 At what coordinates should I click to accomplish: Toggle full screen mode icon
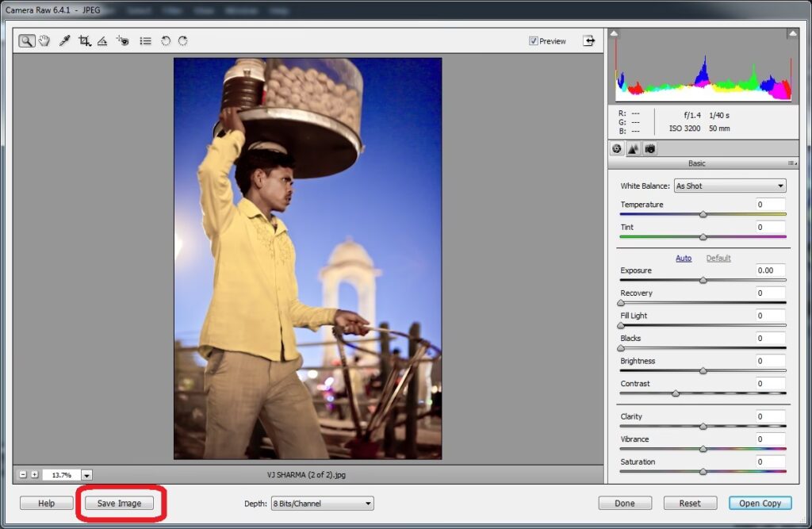click(x=588, y=40)
